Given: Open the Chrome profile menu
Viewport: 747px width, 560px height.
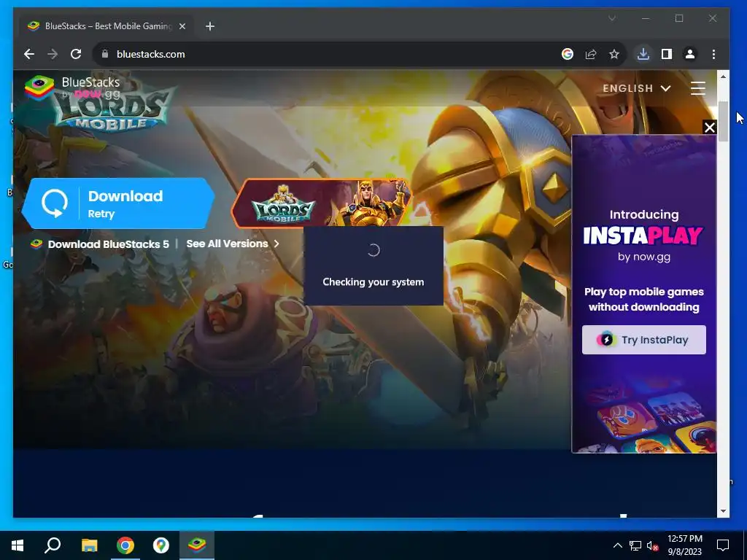Looking at the screenshot, I should [690, 54].
